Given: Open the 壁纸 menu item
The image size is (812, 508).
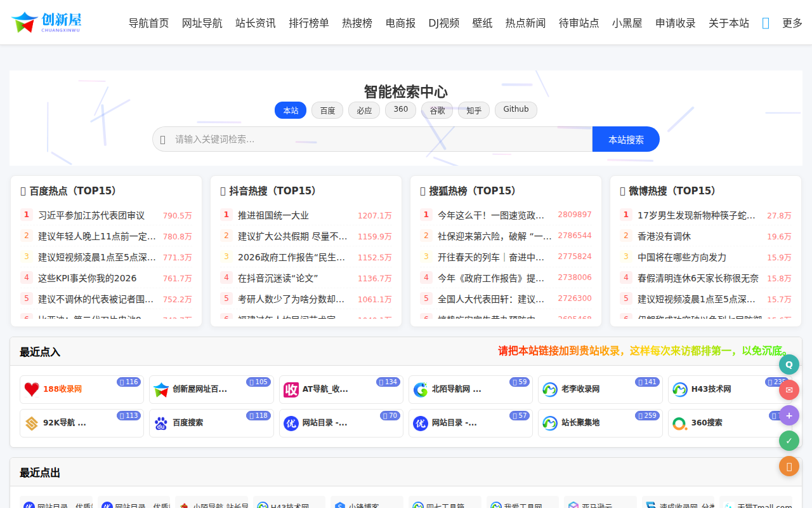Looking at the screenshot, I should pos(482,22).
